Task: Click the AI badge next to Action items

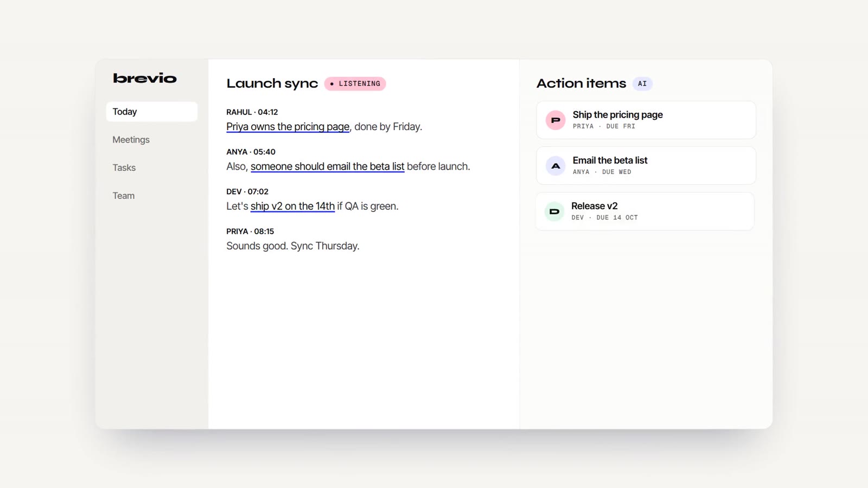Action: click(642, 84)
